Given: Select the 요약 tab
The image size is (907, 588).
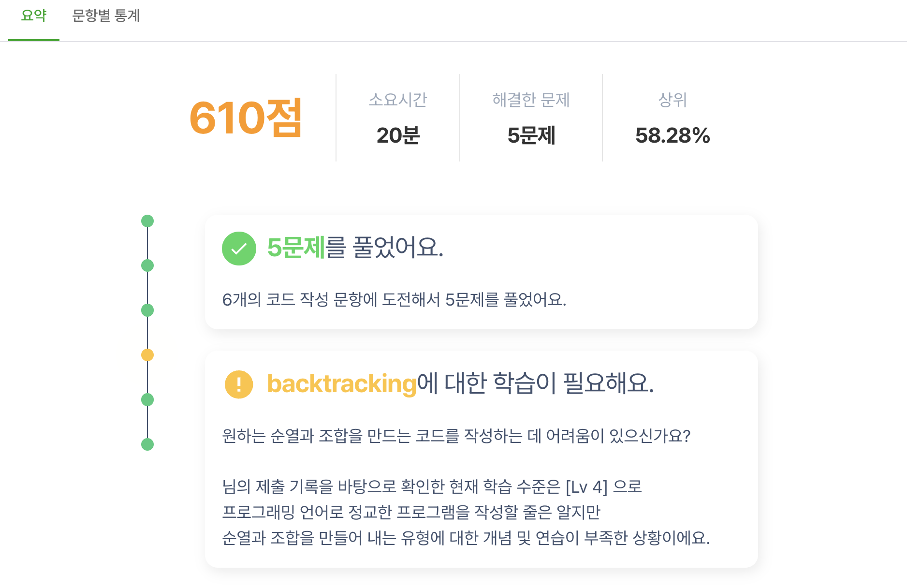Looking at the screenshot, I should [x=34, y=16].
